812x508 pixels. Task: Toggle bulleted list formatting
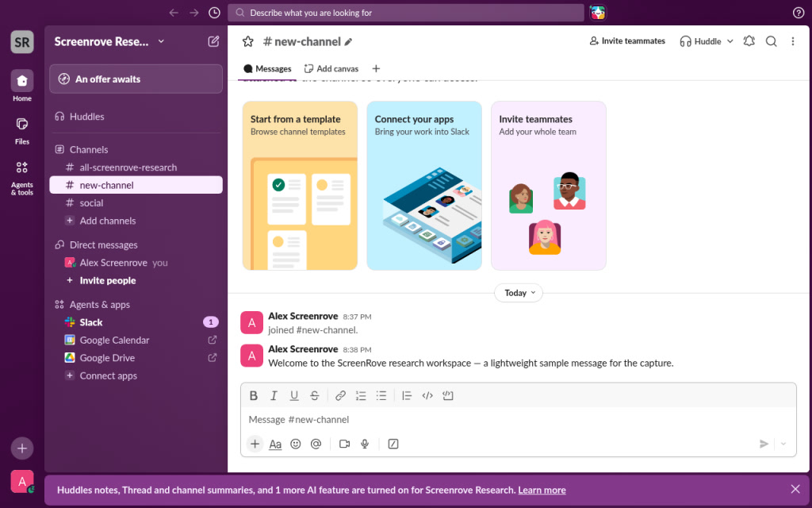(x=381, y=395)
